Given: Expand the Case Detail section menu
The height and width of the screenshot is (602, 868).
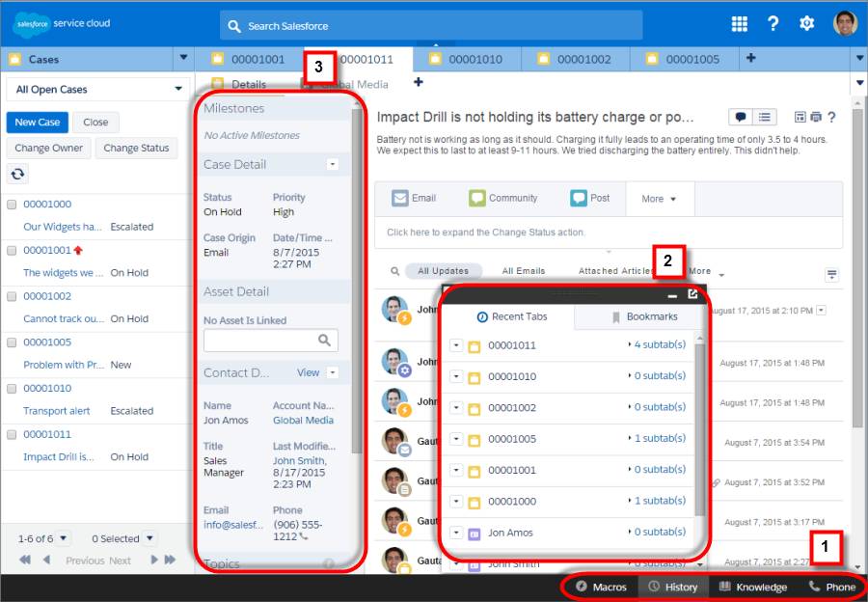Looking at the screenshot, I should (333, 164).
